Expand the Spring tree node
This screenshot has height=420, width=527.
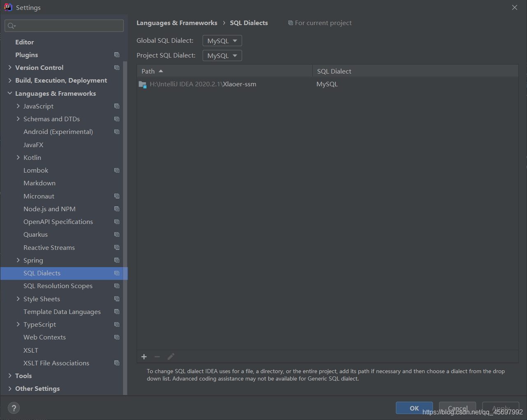18,260
